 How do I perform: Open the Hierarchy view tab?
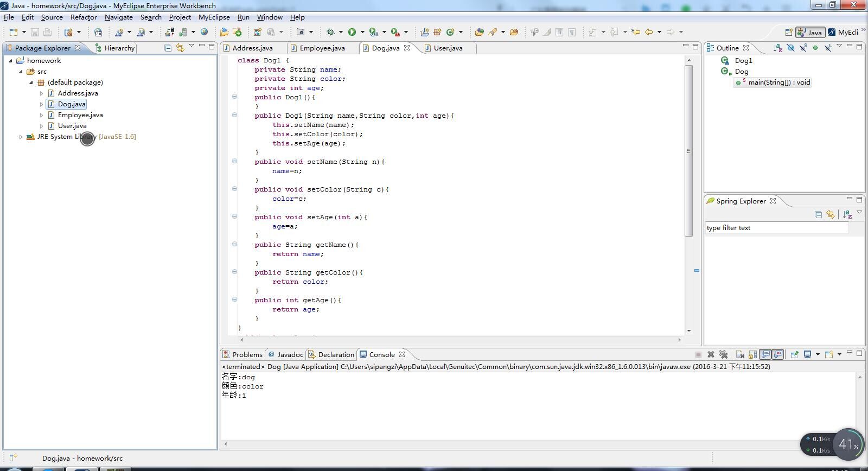pyautogui.click(x=115, y=48)
